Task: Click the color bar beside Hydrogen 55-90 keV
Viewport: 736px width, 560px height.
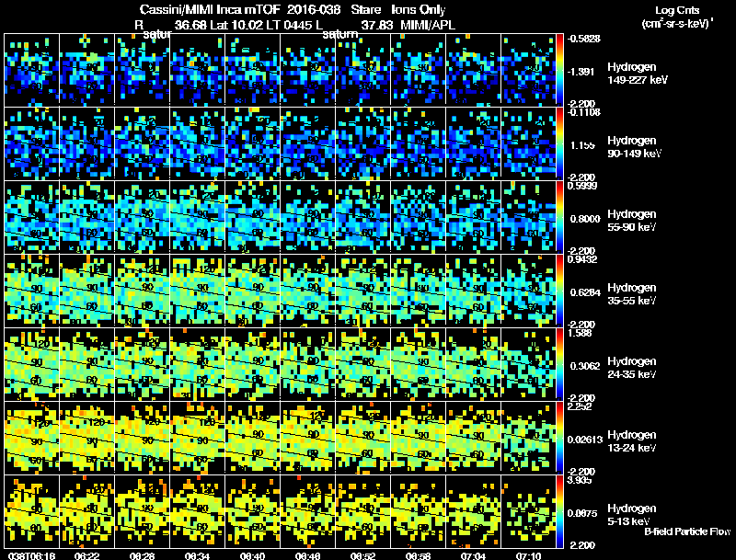Action: pos(559,217)
